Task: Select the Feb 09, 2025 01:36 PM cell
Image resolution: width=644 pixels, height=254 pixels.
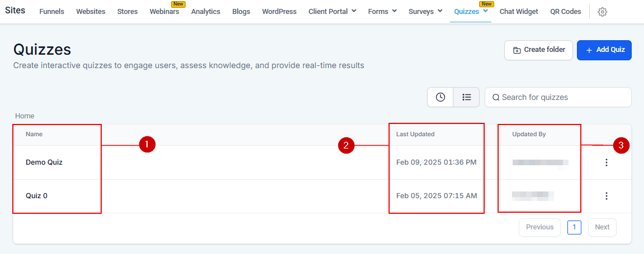Action: 436,162
